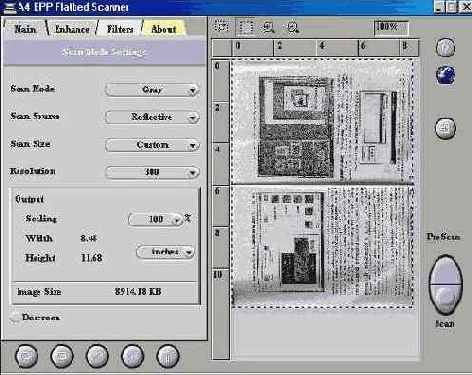The image size is (472, 375).
Task: Open the Filters tab
Action: pyautogui.click(x=120, y=29)
